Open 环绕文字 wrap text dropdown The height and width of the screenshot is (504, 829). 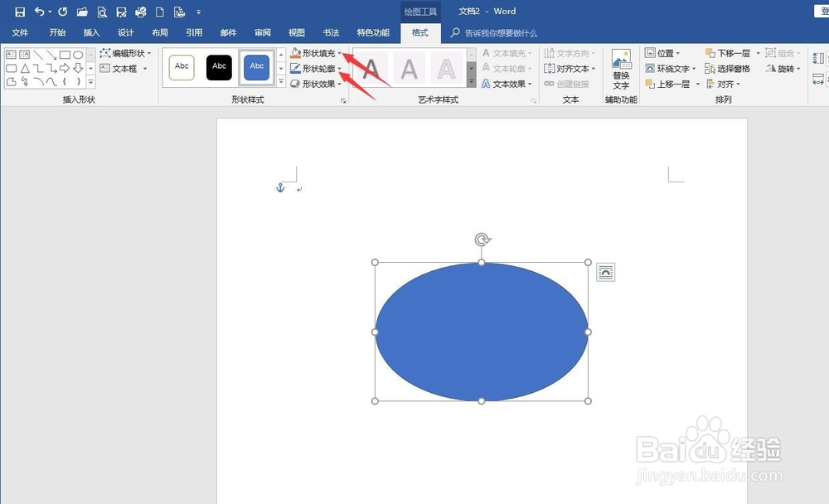[x=671, y=69]
